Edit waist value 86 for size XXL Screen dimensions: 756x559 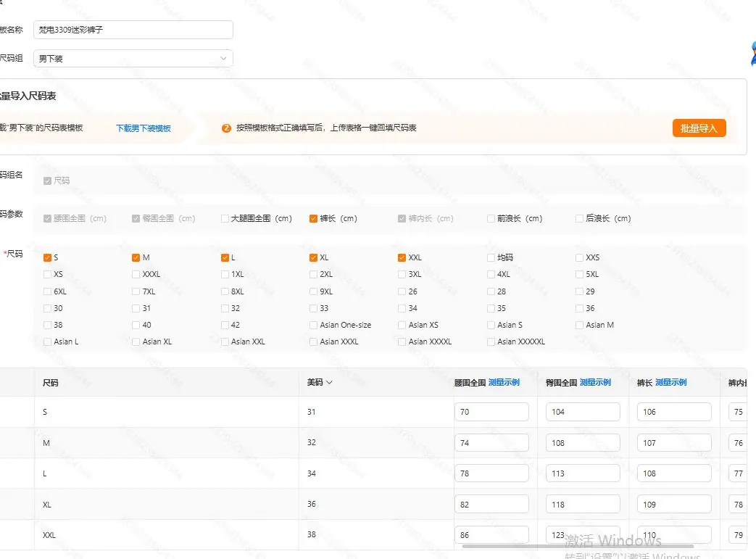coord(491,535)
